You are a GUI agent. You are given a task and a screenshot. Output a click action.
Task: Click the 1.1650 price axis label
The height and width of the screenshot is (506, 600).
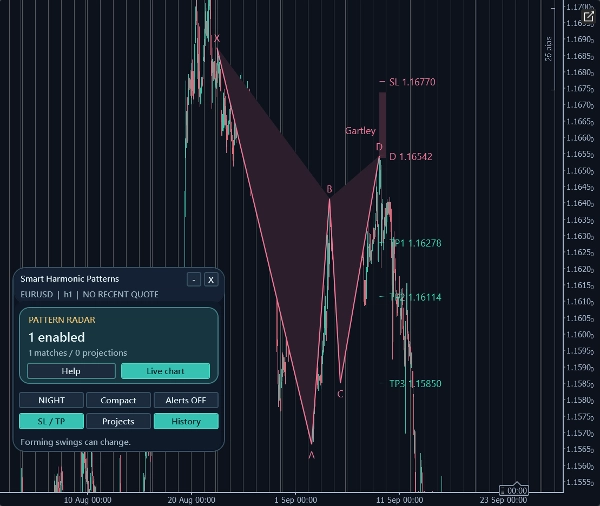tap(579, 171)
